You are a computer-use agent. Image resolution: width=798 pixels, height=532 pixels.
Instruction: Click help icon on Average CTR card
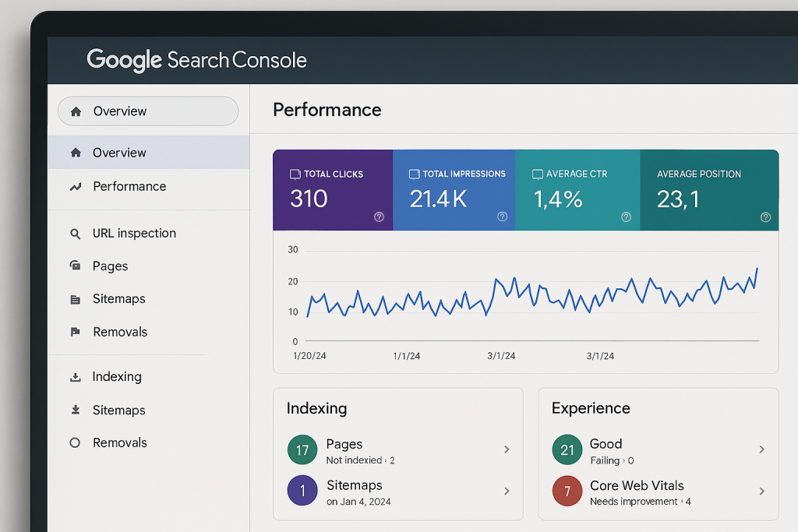point(626,217)
